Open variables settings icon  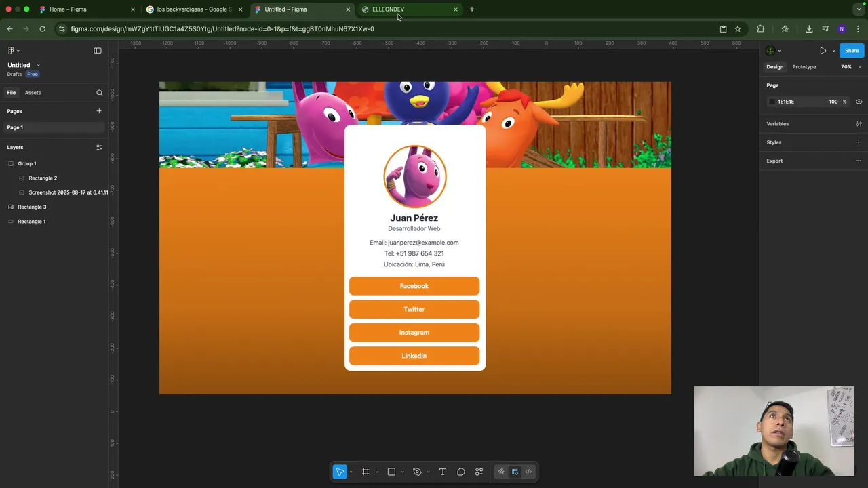click(x=859, y=124)
